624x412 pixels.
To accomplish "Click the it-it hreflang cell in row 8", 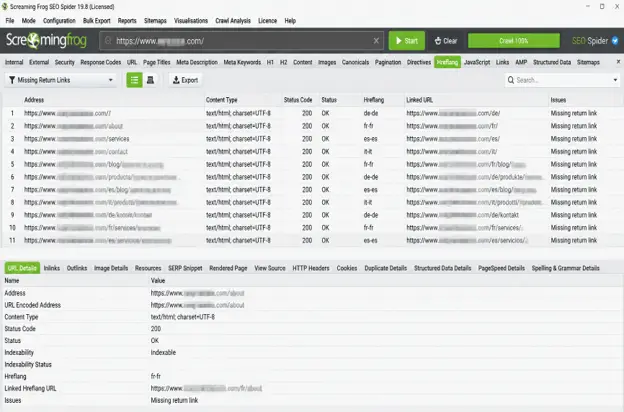I will 368,203.
